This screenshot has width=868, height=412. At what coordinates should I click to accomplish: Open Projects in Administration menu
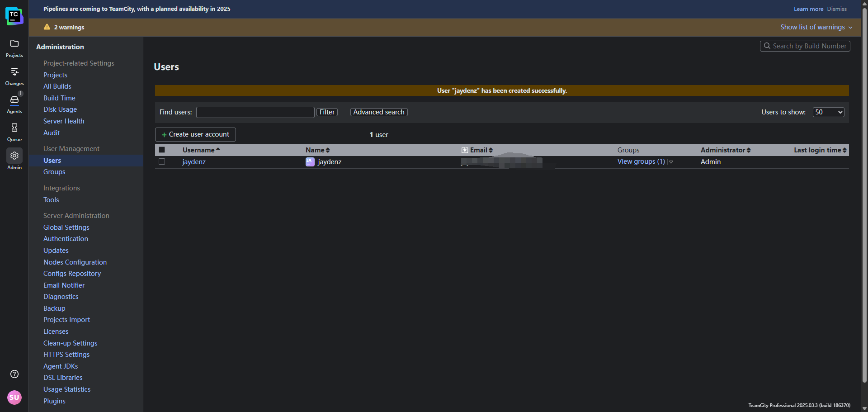tap(55, 75)
